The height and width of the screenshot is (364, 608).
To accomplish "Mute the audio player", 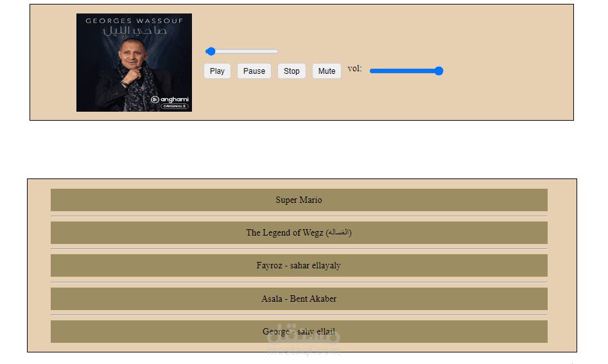I will (327, 71).
